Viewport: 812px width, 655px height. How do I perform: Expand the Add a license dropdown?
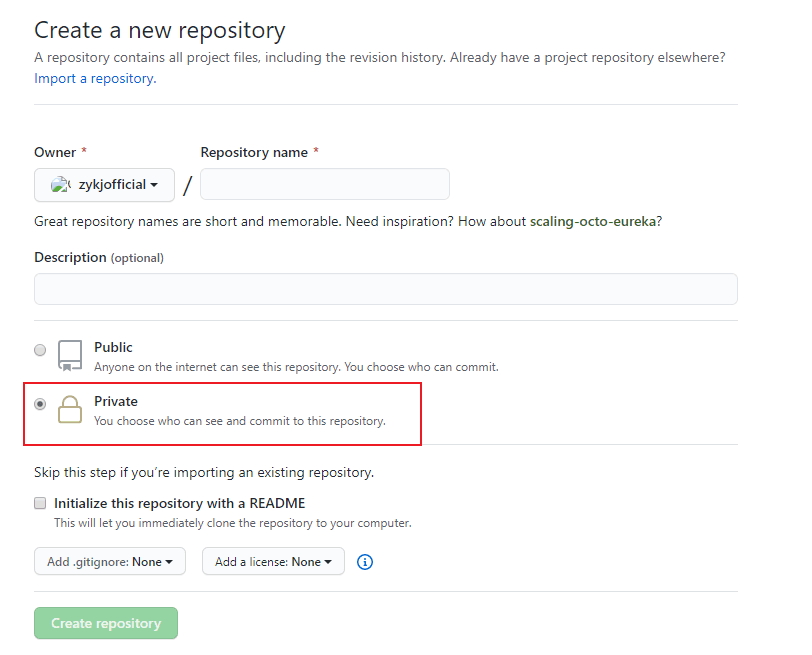click(273, 562)
